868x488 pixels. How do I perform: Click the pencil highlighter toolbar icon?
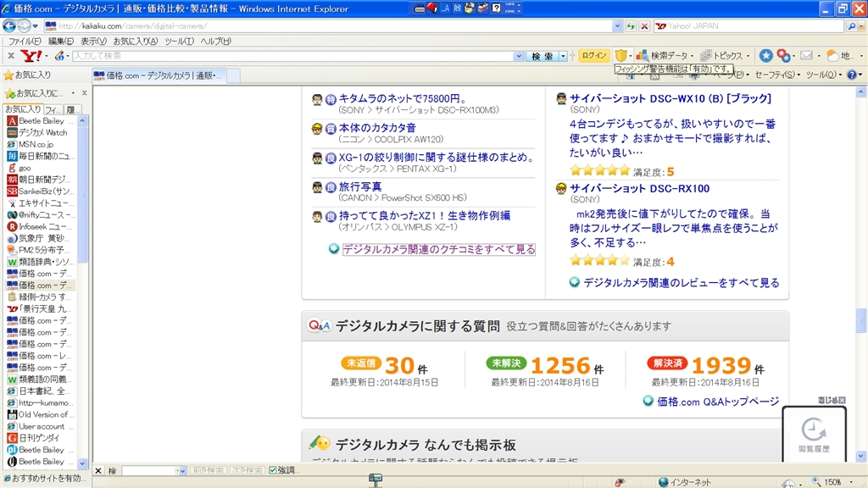pyautogui.click(x=59, y=55)
